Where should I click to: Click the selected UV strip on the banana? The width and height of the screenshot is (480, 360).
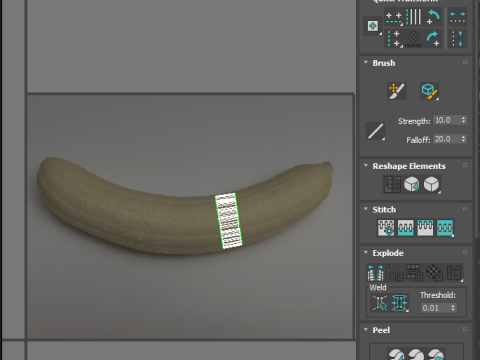228,221
